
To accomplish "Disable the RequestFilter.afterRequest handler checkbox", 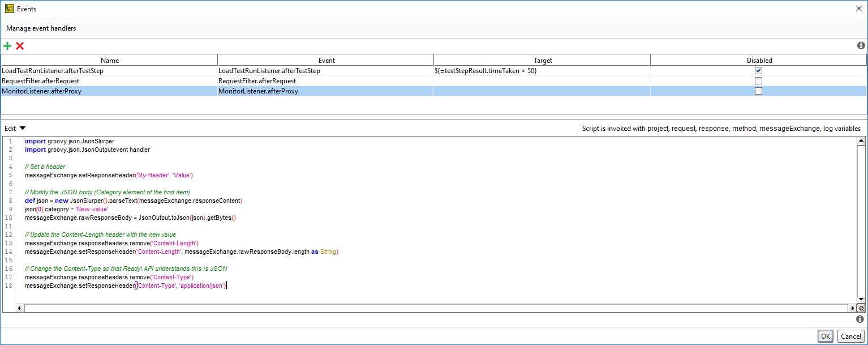I will pos(758,81).
